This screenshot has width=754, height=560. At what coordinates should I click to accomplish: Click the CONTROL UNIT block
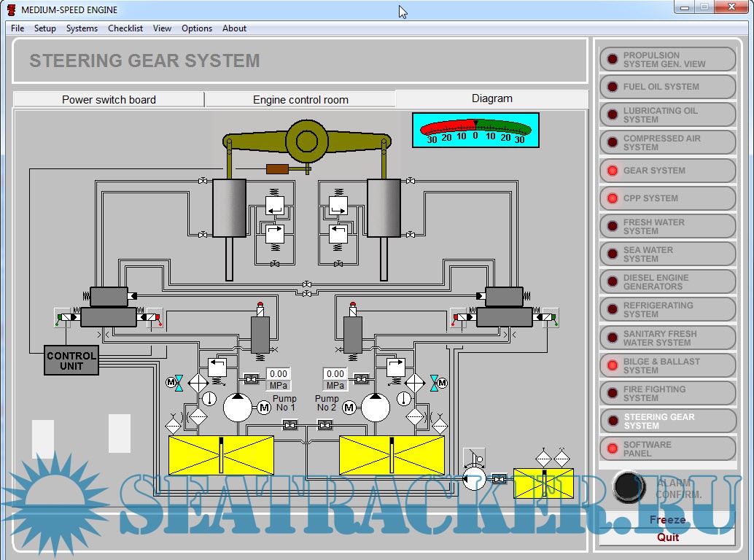(71, 360)
